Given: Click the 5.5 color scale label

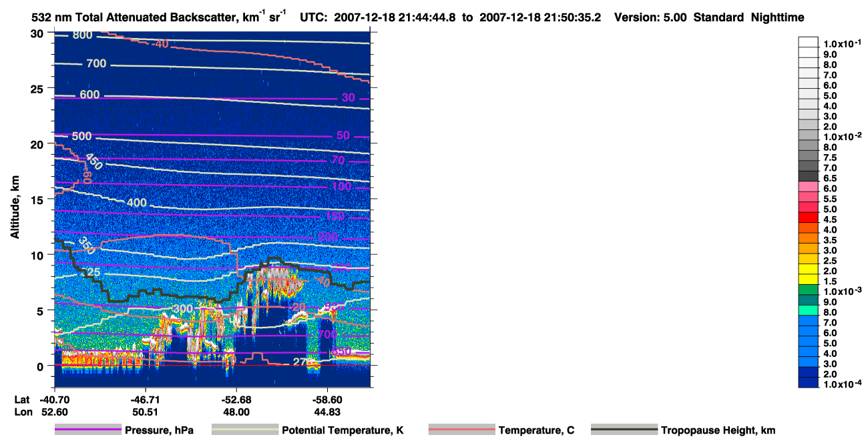Looking at the screenshot, I should click(x=830, y=198).
